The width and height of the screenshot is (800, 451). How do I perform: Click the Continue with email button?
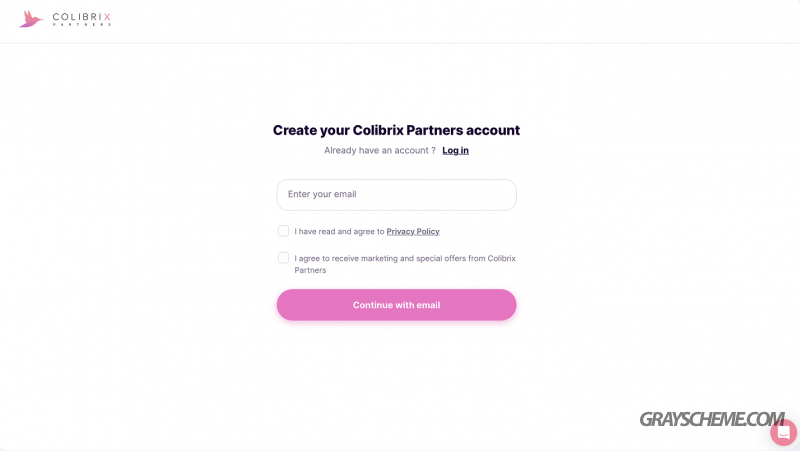click(396, 305)
